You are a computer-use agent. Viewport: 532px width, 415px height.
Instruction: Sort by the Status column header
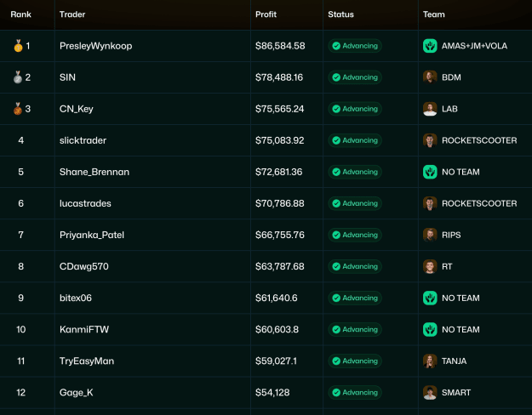[x=340, y=14]
